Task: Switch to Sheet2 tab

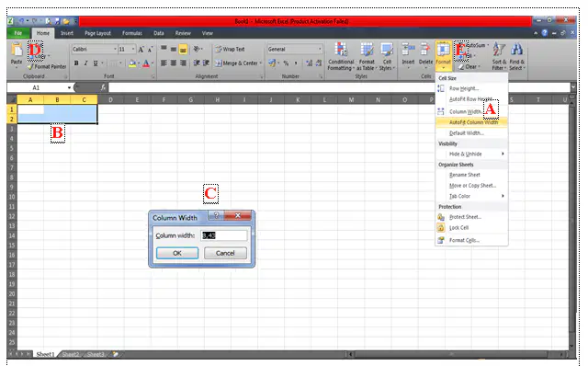Action: (x=71, y=354)
